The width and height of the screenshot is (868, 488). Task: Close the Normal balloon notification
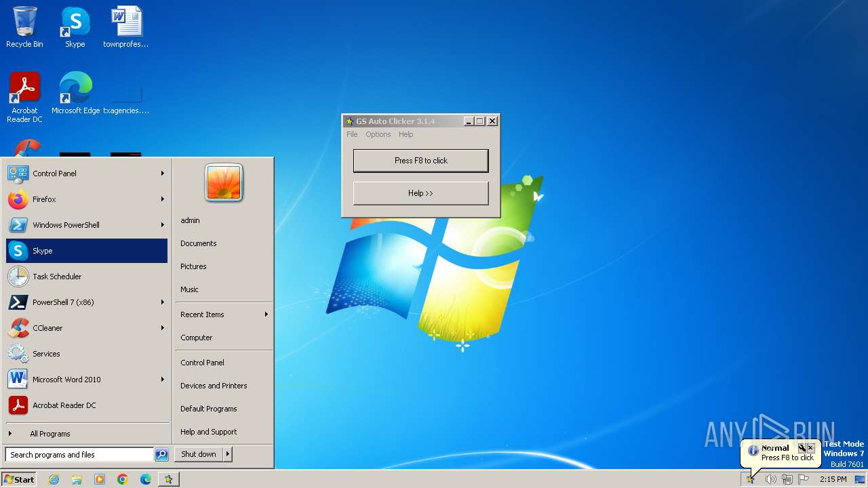(810, 448)
